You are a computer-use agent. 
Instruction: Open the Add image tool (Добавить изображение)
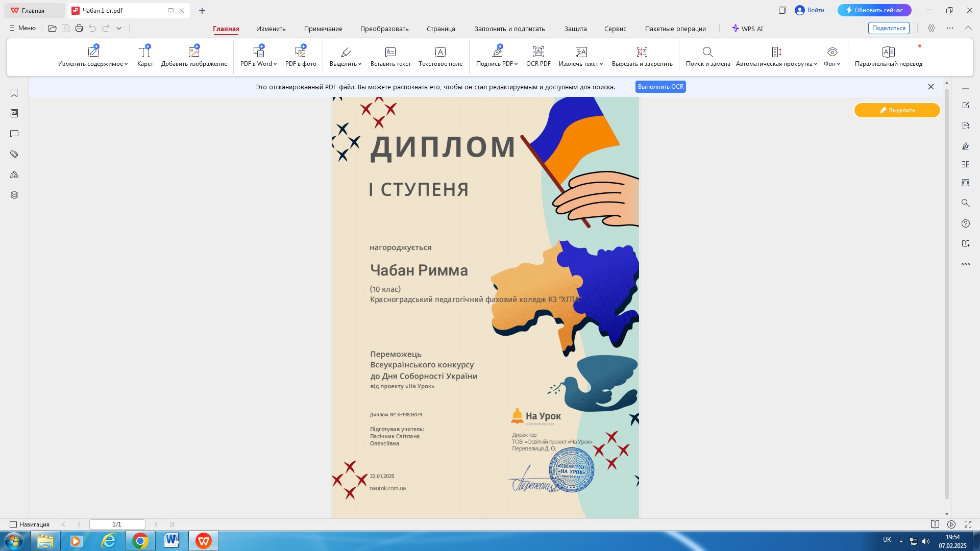tap(194, 52)
